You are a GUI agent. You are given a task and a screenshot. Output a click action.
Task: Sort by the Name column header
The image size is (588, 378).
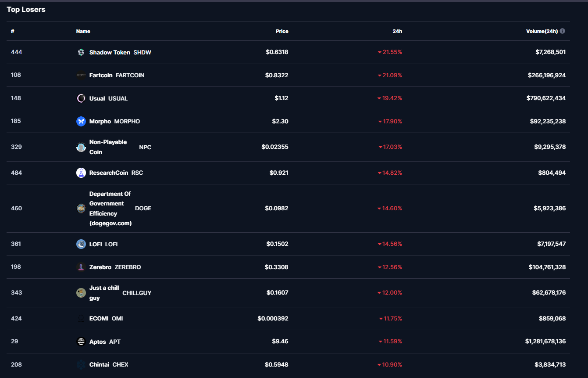[x=83, y=31]
